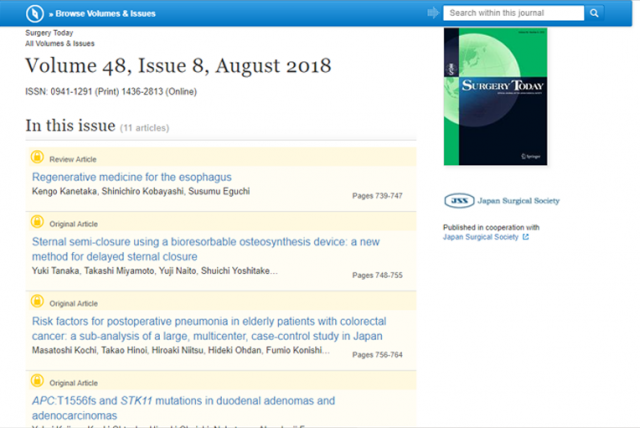Go to Surgery Today breadcrumb link

point(49,33)
